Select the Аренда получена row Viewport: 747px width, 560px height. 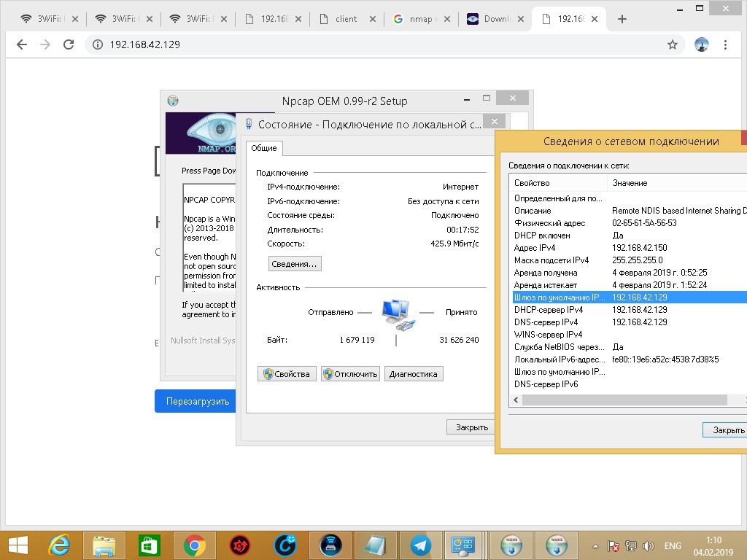click(x=628, y=273)
